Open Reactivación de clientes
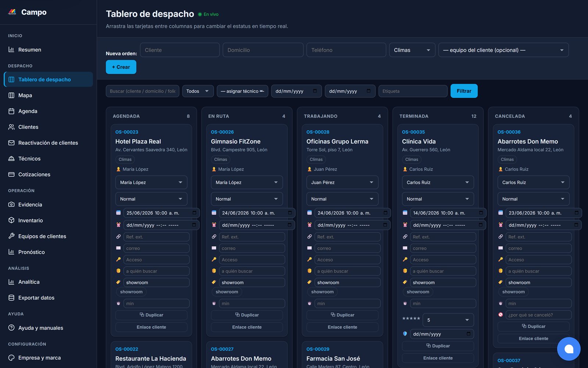588x368 pixels. pyautogui.click(x=48, y=143)
